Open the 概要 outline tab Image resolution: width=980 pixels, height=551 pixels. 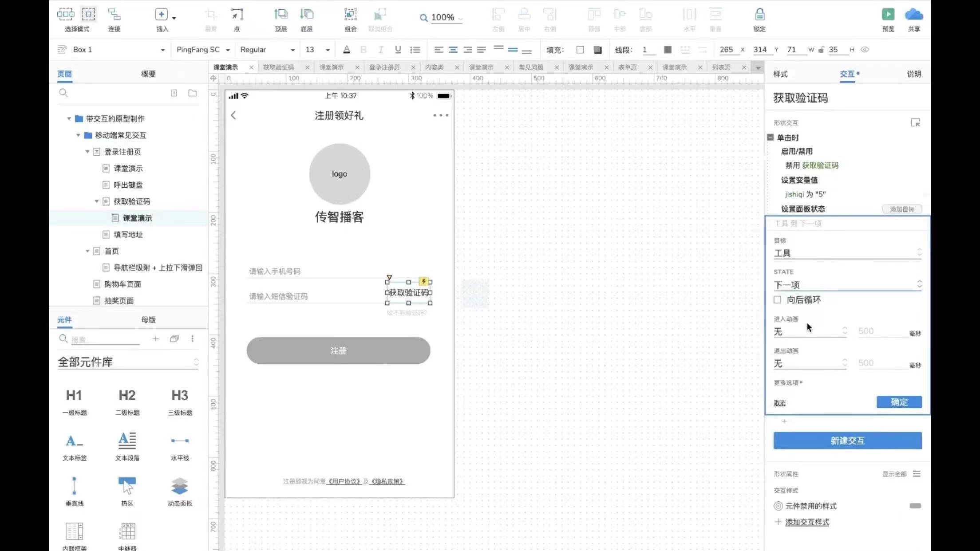pyautogui.click(x=148, y=74)
